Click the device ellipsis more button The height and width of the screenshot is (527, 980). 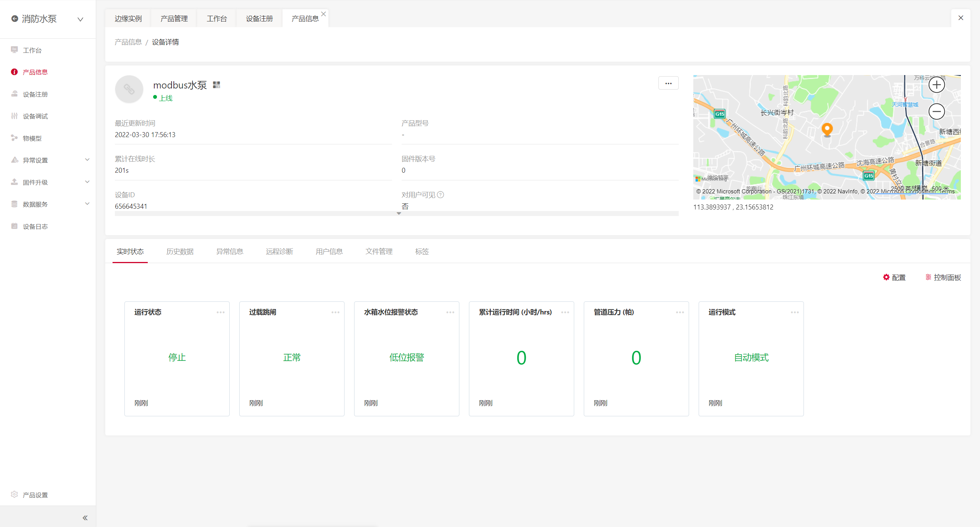click(x=668, y=83)
